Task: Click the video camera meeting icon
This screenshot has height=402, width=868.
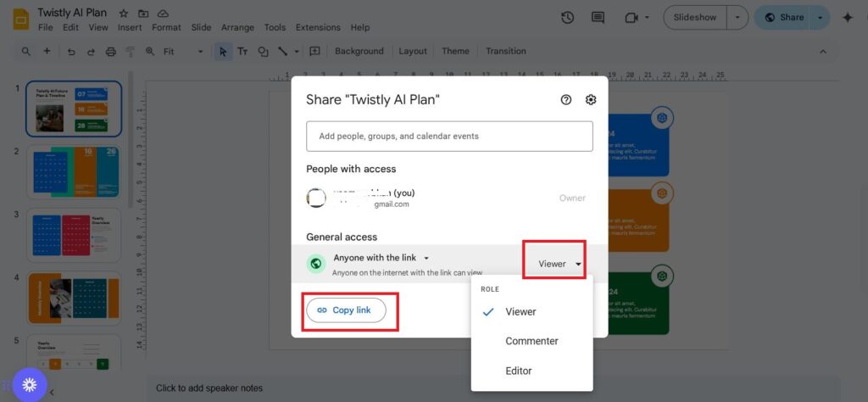Action: pos(631,18)
